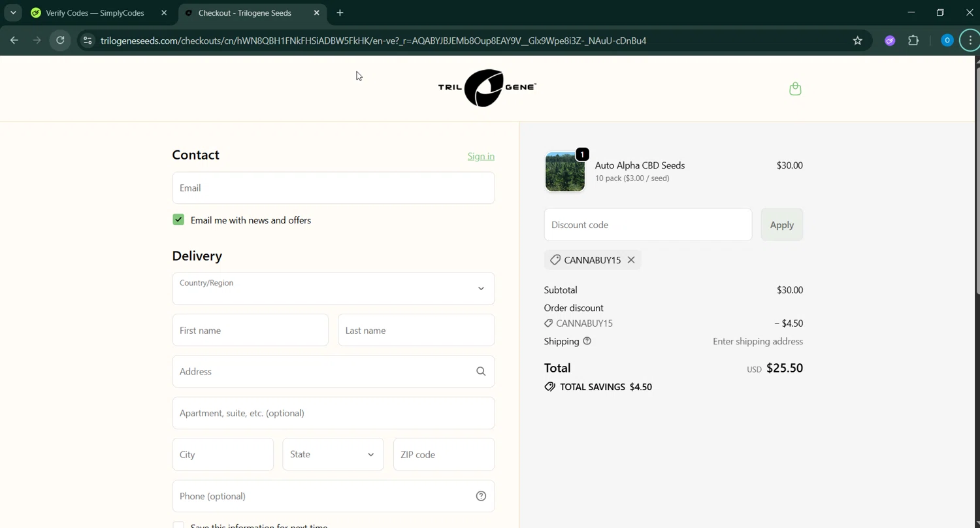Uncheck Email me with news and offers
Viewport: 980px width, 528px height.
point(178,220)
